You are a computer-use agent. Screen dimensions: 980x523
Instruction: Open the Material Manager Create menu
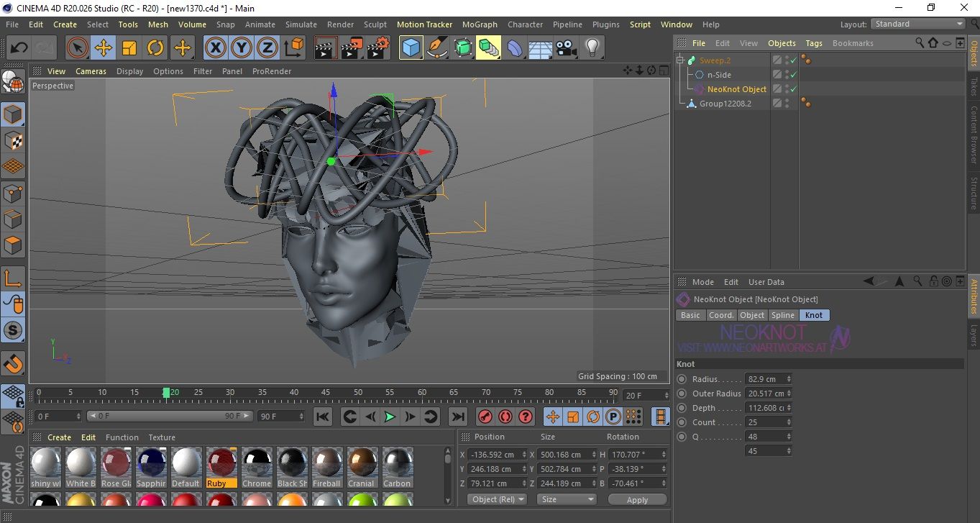tap(59, 437)
